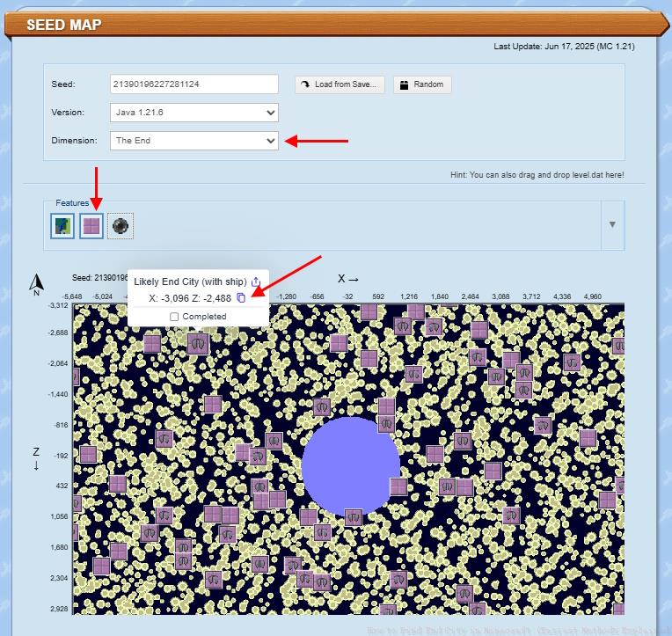
Task: Copy the End City coordinates
Action: coord(242,298)
